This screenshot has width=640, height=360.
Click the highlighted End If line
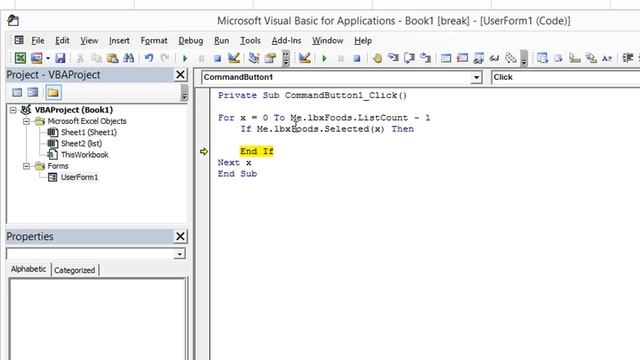pyautogui.click(x=256, y=151)
